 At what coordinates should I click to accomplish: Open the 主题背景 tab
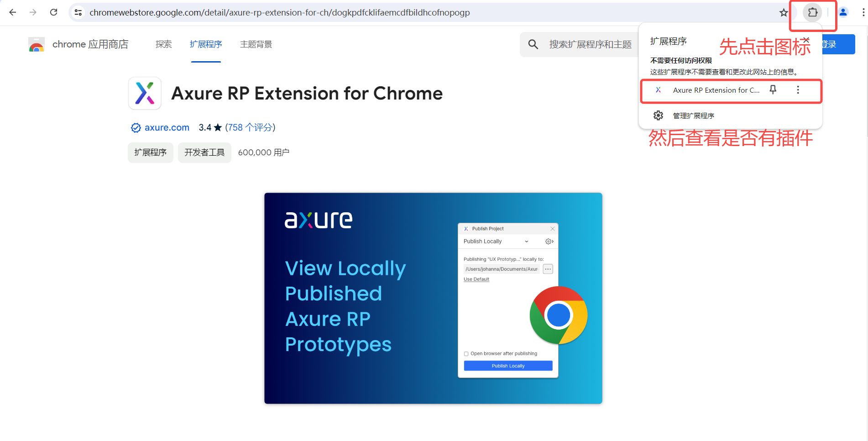tap(256, 44)
